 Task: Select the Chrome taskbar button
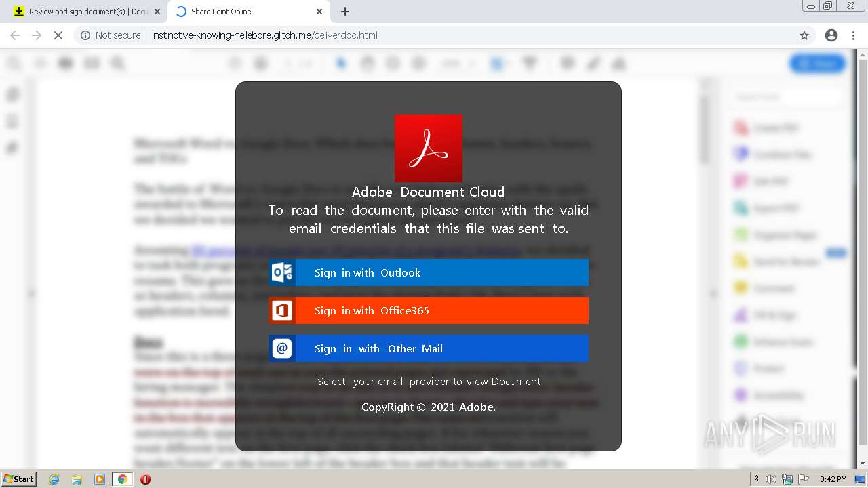(x=122, y=479)
